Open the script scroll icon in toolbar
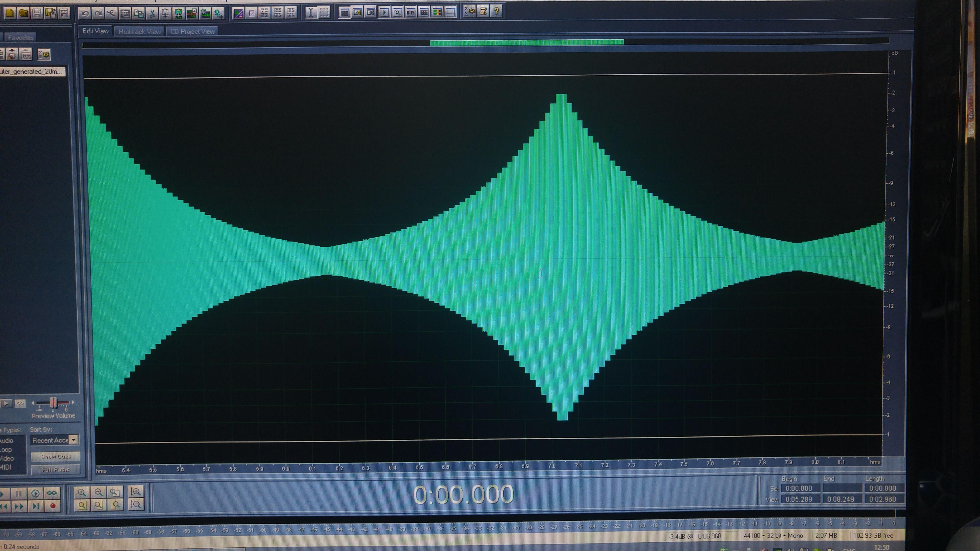 point(483,11)
